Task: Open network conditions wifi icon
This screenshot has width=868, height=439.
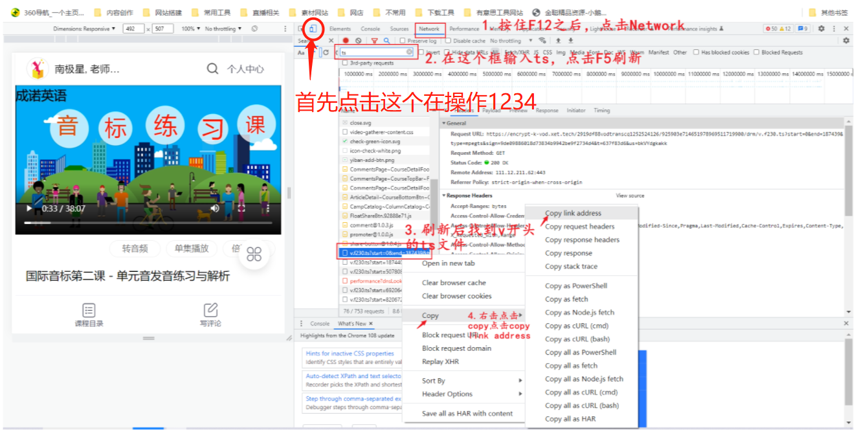Action: coord(542,40)
